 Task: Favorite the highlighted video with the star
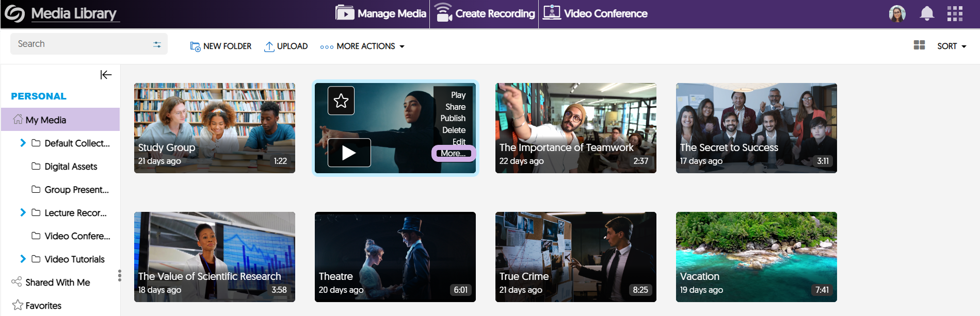(x=341, y=101)
